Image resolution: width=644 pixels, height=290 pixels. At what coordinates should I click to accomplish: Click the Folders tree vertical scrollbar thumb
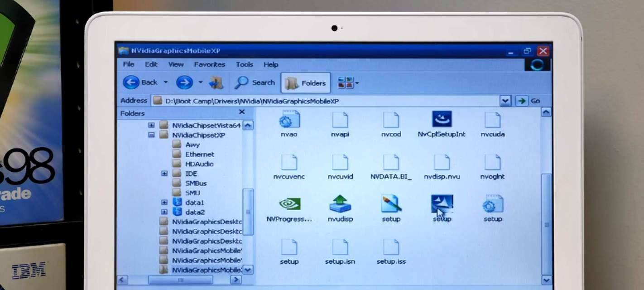coord(248,212)
